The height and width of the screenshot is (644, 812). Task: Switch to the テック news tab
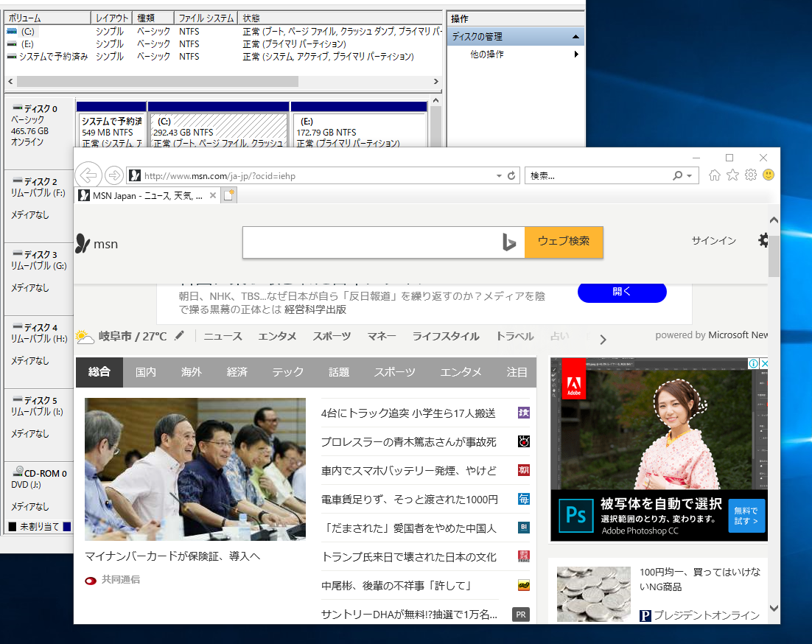pos(288,371)
